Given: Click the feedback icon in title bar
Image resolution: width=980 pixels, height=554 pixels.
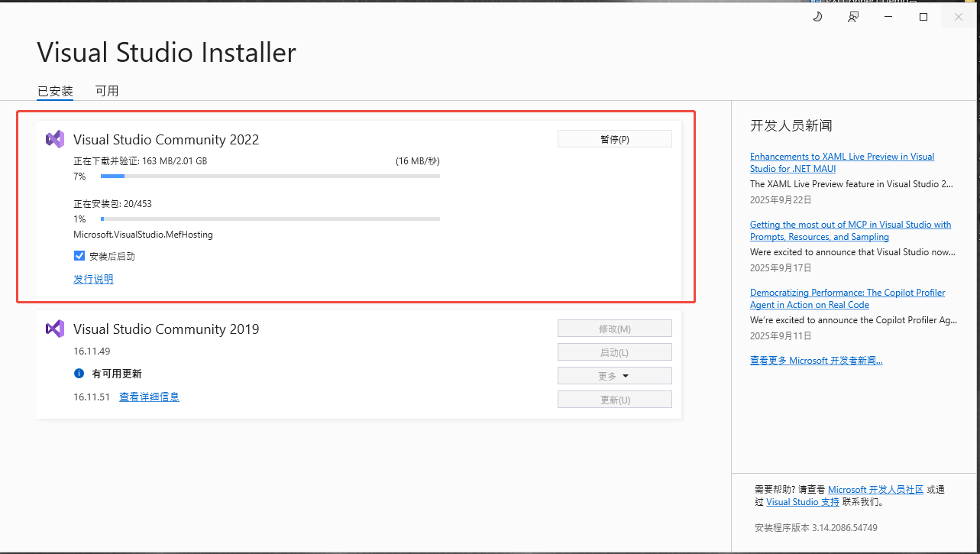Looking at the screenshot, I should point(853,17).
